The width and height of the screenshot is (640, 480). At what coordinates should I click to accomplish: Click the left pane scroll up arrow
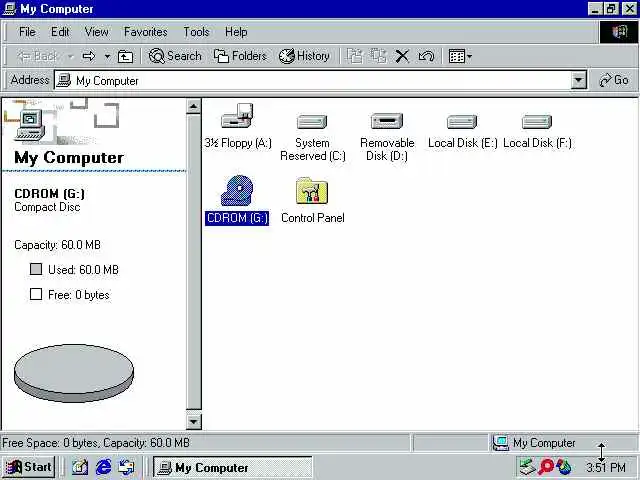pos(193,107)
